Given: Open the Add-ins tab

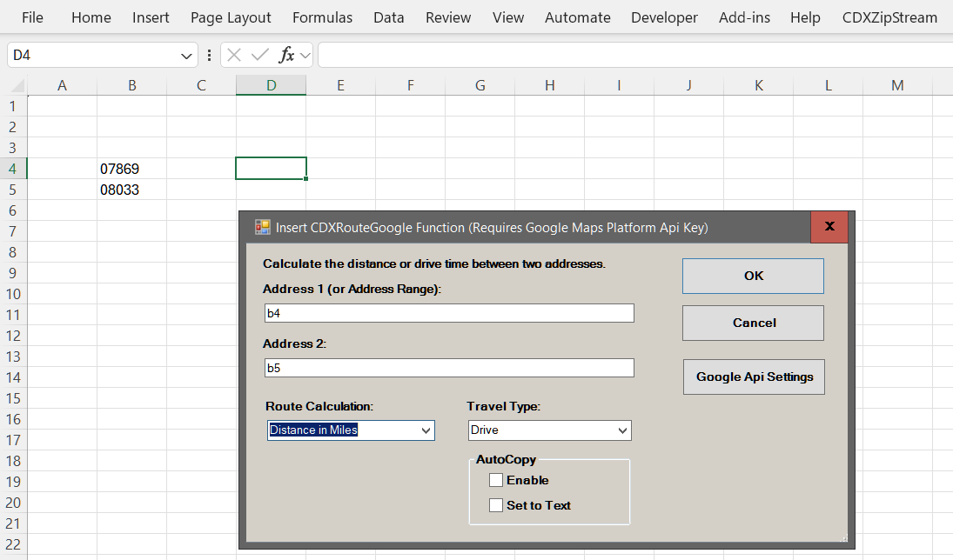Looking at the screenshot, I should pyautogui.click(x=744, y=17).
